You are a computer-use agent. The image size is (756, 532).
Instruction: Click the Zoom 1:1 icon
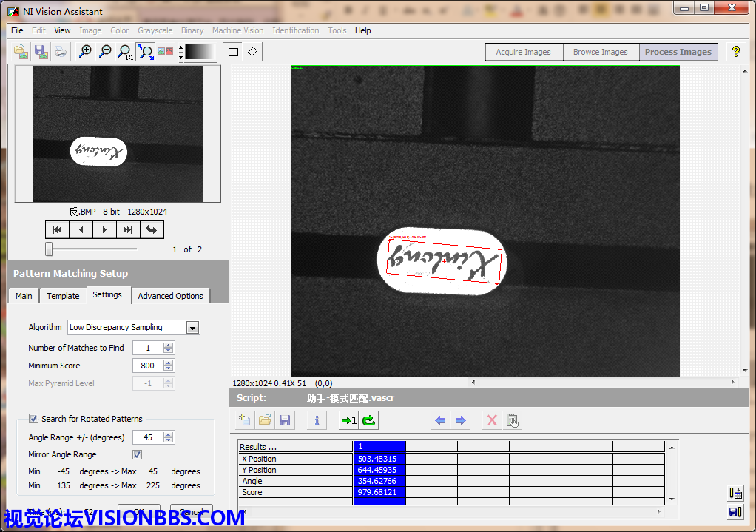(x=126, y=52)
